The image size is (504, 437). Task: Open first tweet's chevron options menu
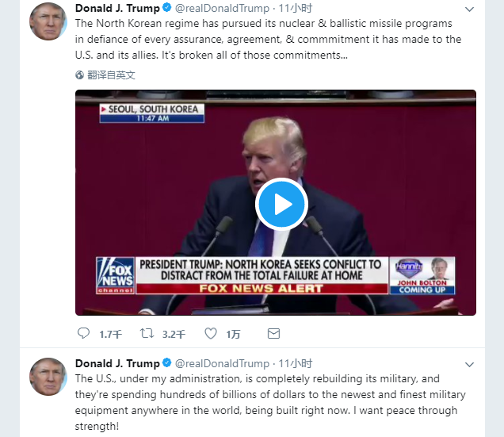point(470,10)
